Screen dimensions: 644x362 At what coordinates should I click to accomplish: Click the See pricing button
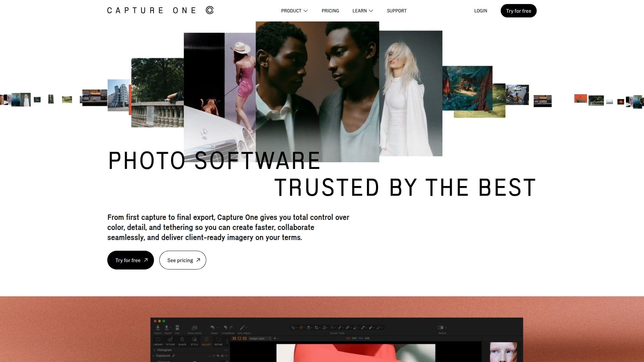coord(182,260)
